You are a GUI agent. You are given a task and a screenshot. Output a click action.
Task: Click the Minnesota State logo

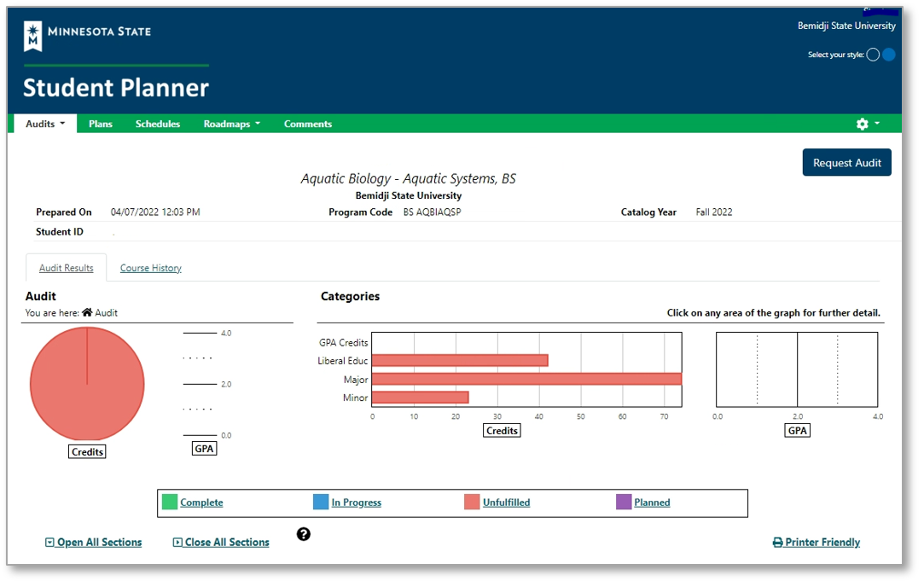pos(87,34)
